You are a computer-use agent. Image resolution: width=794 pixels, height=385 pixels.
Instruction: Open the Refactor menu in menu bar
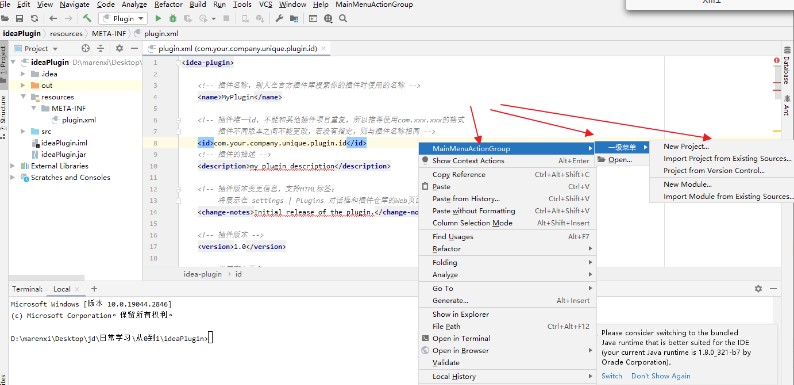[x=168, y=5]
